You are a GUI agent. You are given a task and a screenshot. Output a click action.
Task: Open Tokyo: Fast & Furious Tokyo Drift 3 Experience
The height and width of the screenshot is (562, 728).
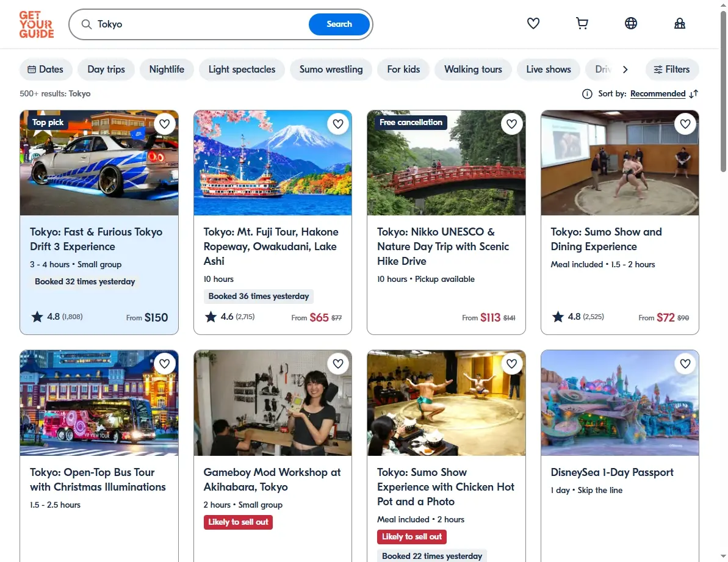pyautogui.click(x=96, y=239)
